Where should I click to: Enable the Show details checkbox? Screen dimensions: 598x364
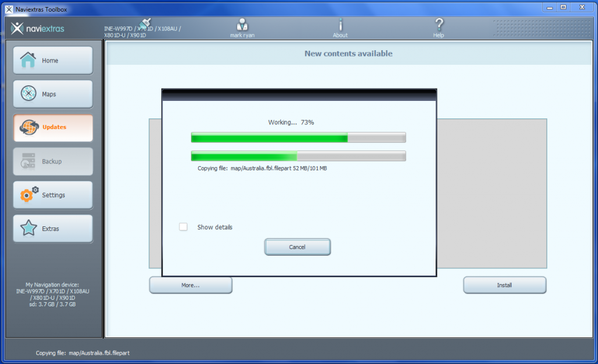point(184,227)
